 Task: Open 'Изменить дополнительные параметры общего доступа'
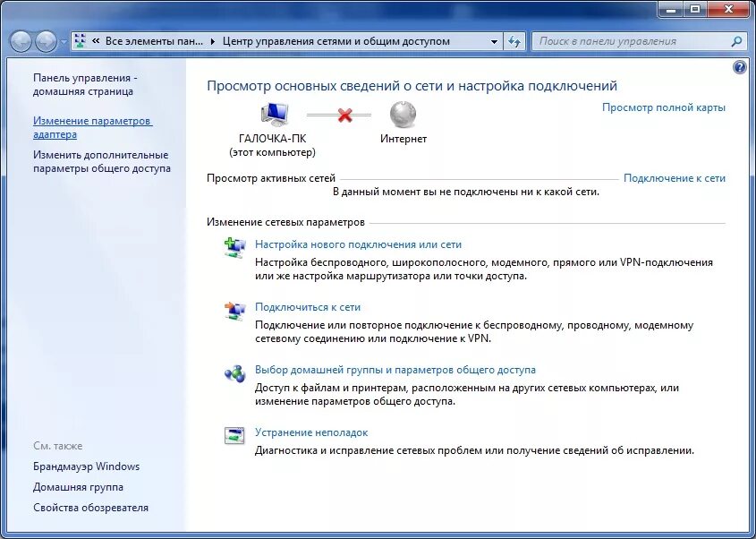pos(102,162)
